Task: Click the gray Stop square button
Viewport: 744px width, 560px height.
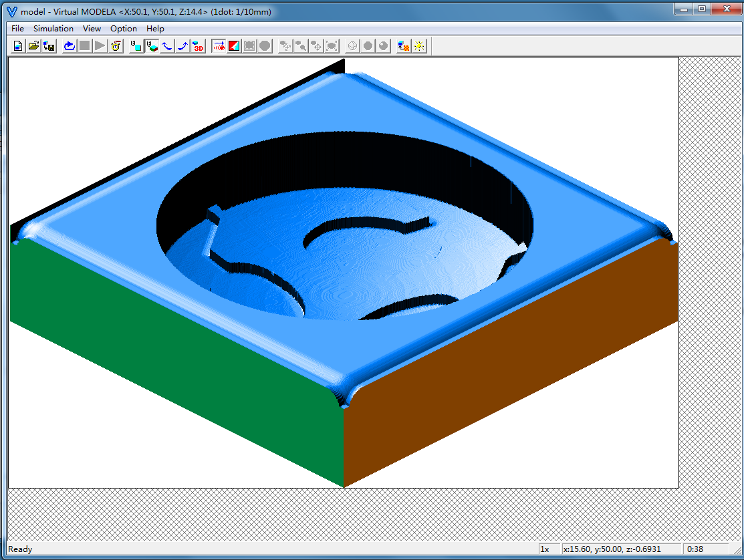Action: point(84,46)
